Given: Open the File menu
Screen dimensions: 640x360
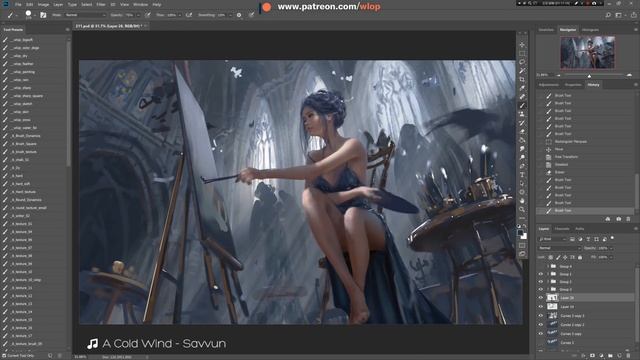Looking at the screenshot, I should point(18,4).
